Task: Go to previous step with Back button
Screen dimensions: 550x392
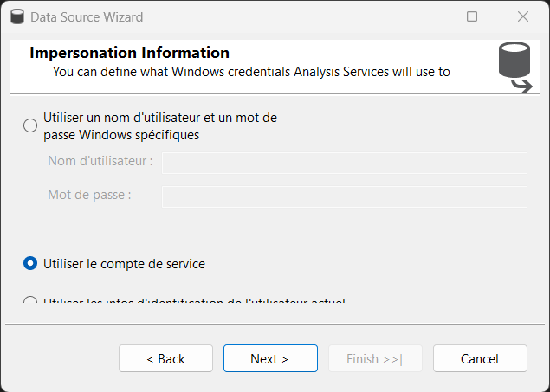Action: click(x=165, y=358)
